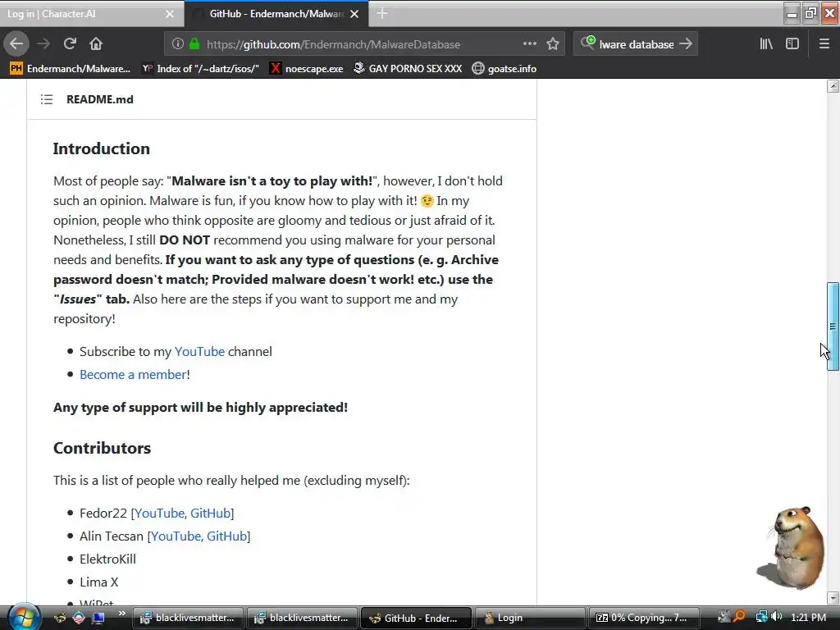Click the green secure connection padlock
Viewport: 840px width, 630px height.
tap(194, 44)
